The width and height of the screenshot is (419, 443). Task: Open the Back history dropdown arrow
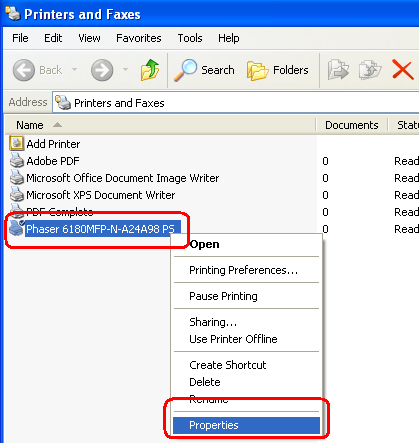pos(74,70)
